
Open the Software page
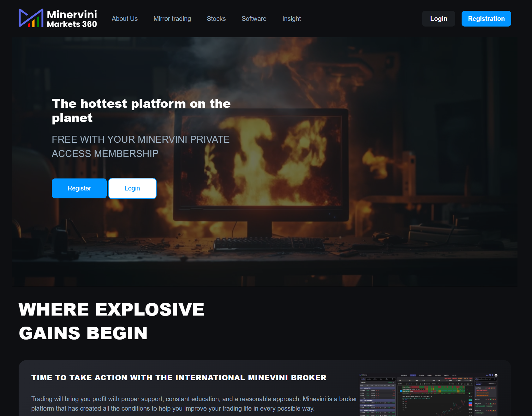point(254,19)
